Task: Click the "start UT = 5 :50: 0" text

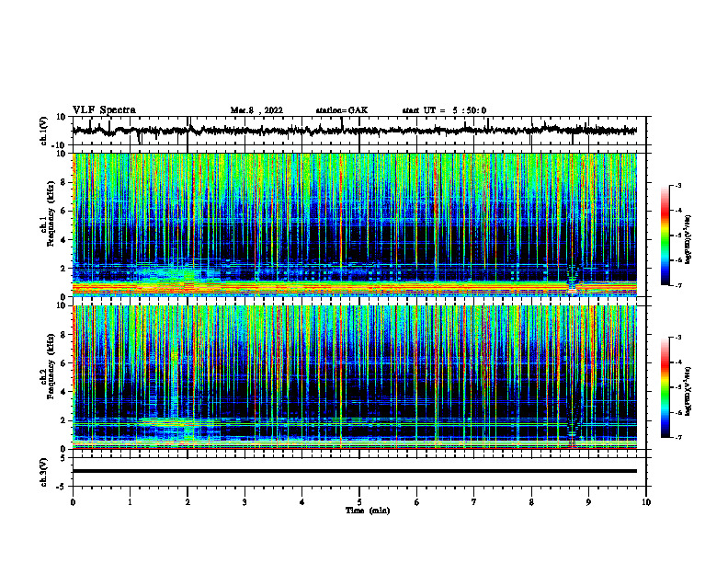Action: point(444,110)
